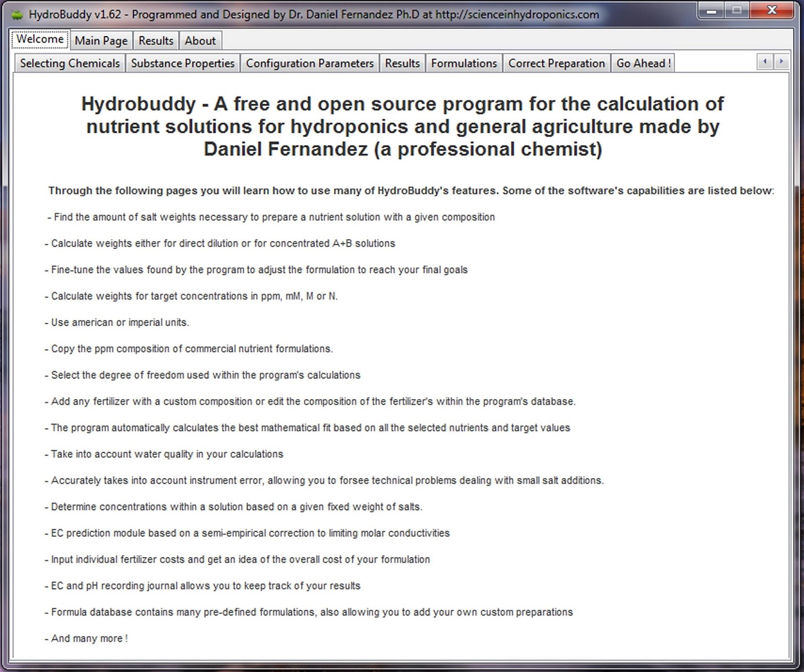Click the "Input individual fertilizer costs" line
Image resolution: width=804 pixels, height=672 pixels.
point(237,559)
